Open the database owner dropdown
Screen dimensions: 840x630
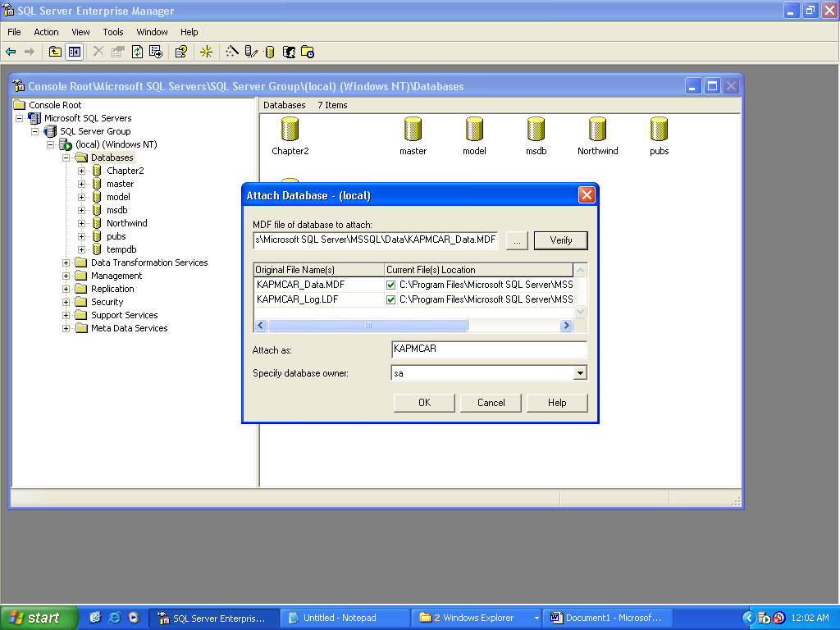[x=580, y=373]
